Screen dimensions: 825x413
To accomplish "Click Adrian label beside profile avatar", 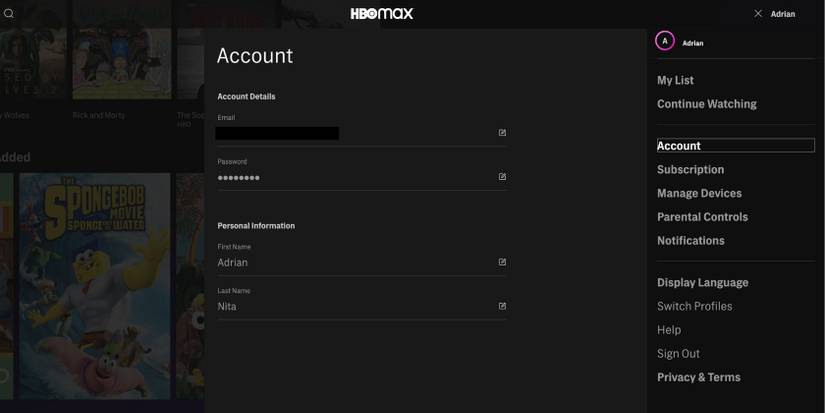I will [x=692, y=43].
